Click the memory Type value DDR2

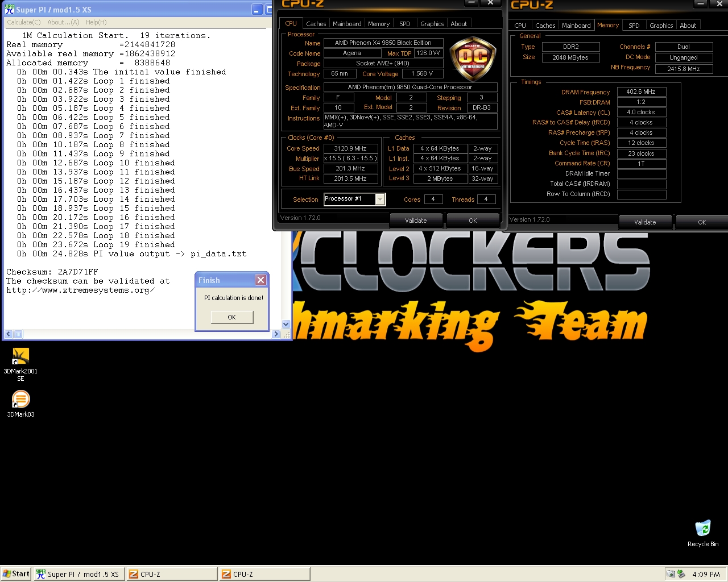[570, 47]
